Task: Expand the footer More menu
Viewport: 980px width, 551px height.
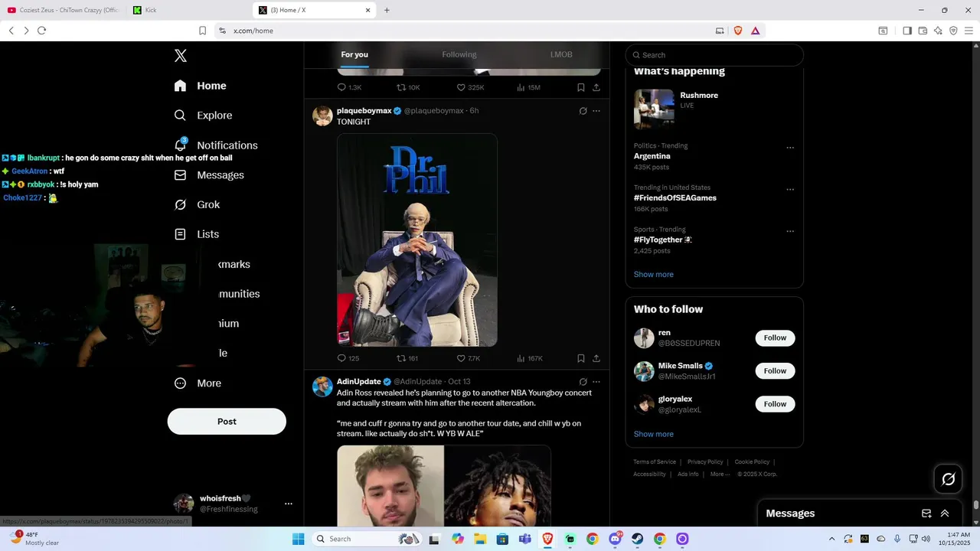Action: [720, 474]
